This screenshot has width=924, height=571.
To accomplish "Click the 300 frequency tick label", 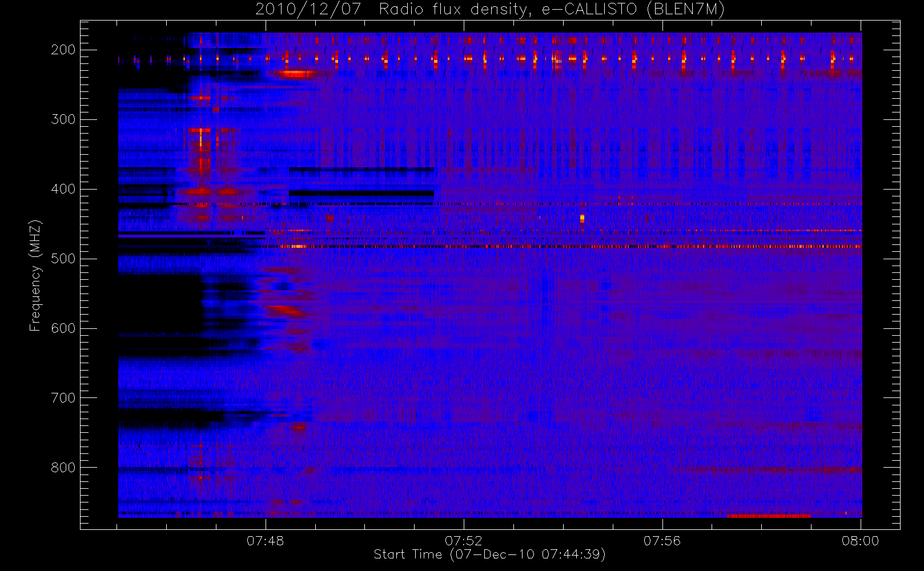I will pyautogui.click(x=63, y=119).
